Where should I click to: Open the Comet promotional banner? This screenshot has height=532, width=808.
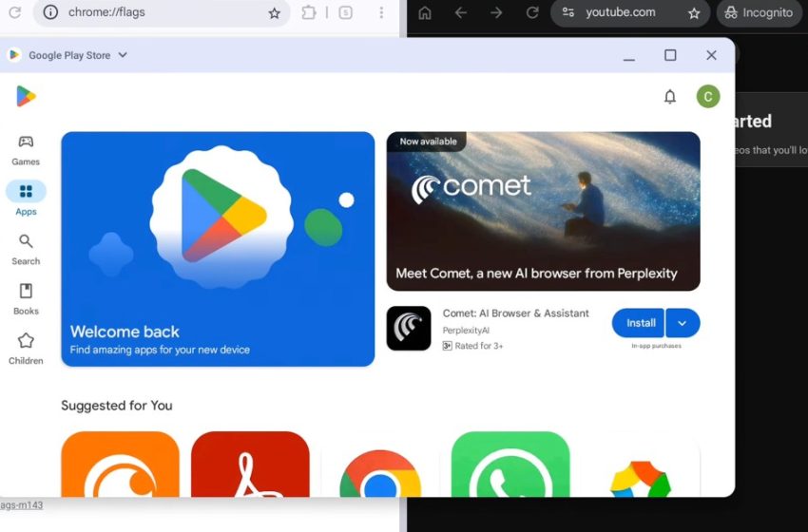click(x=543, y=211)
